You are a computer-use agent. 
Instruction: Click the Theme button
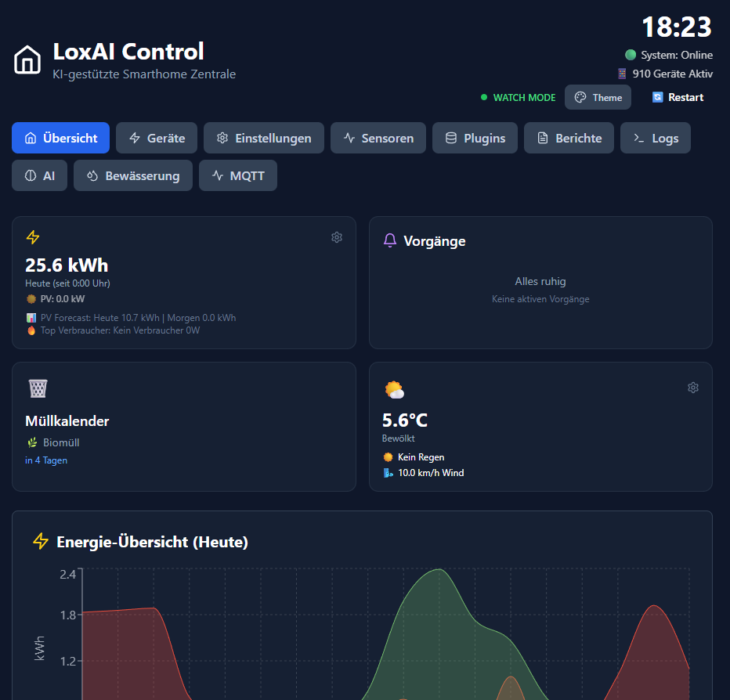point(598,97)
